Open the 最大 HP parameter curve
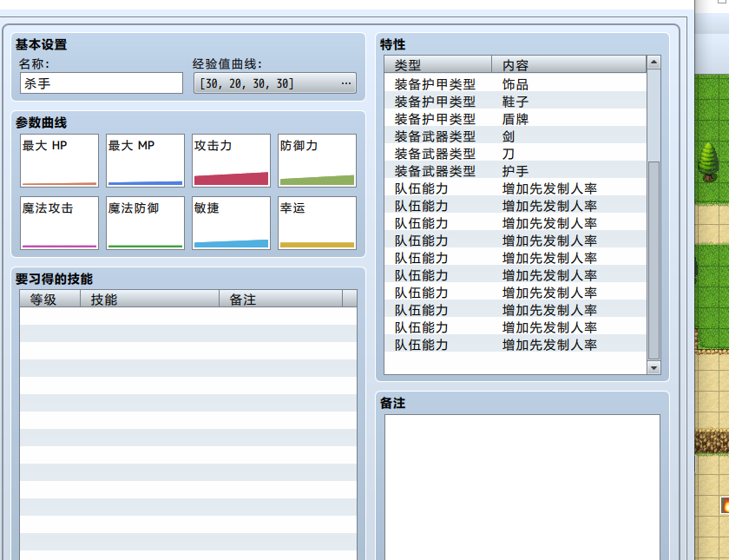 [x=60, y=161]
